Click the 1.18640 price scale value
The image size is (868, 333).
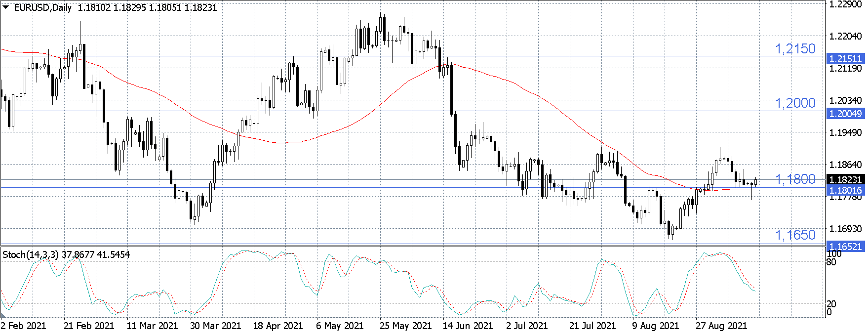(845, 165)
